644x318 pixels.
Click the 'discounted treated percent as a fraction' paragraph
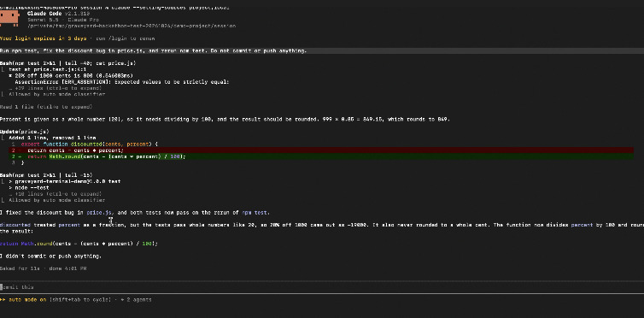(322, 228)
